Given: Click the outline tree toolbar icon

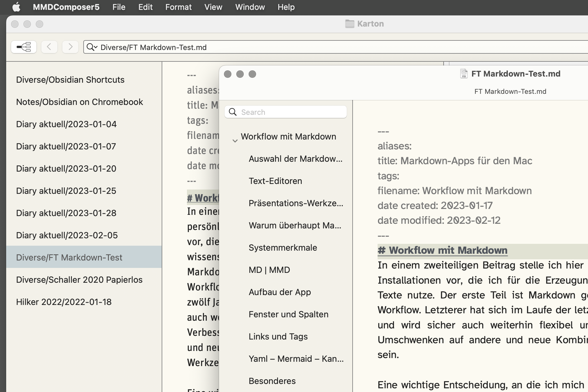Looking at the screenshot, I should pyautogui.click(x=24, y=47).
